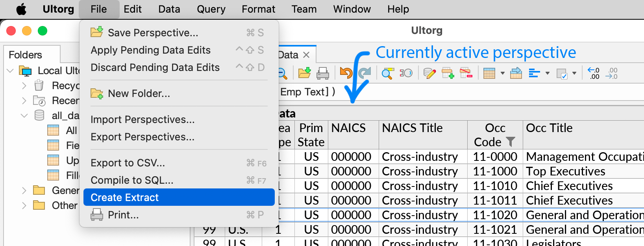This screenshot has height=246, width=644.
Task: Choose Import Perspectives... menu entry
Action: point(179,119)
